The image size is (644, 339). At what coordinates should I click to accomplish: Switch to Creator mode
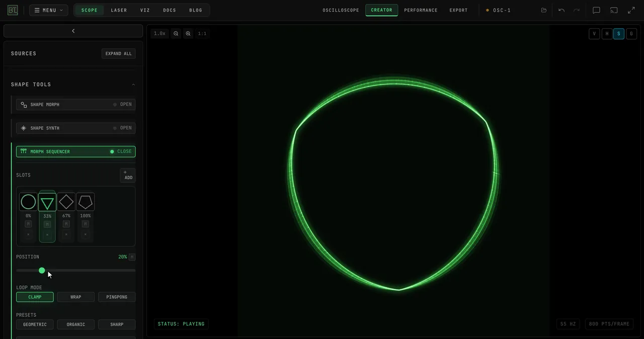(382, 10)
